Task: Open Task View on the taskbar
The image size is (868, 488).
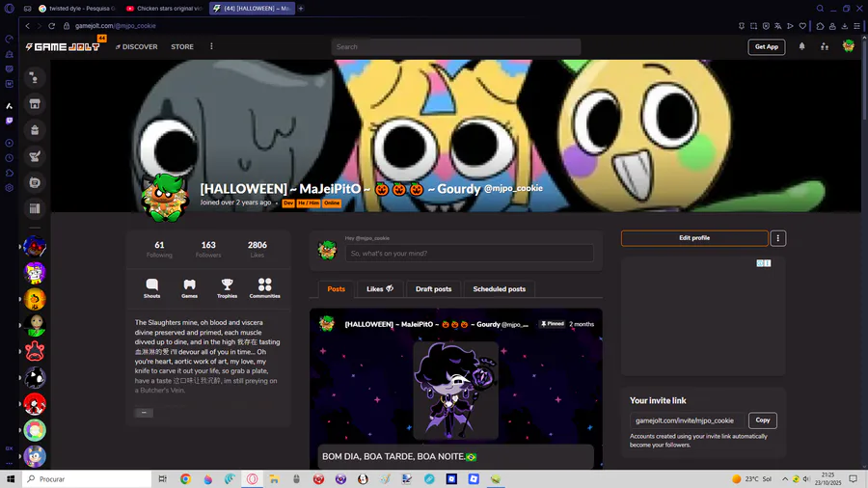Action: click(162, 479)
